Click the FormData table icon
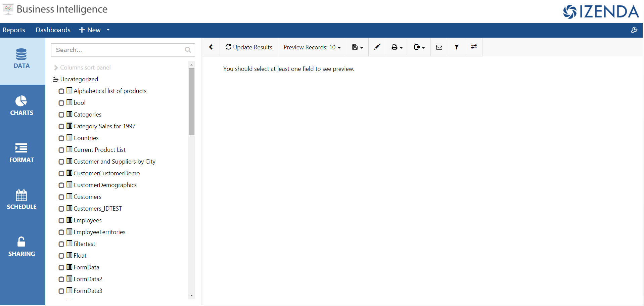This screenshot has height=306, width=644. tap(70, 267)
